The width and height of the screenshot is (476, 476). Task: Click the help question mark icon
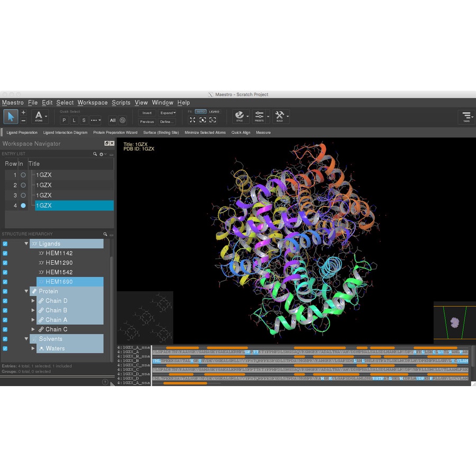coord(105,382)
